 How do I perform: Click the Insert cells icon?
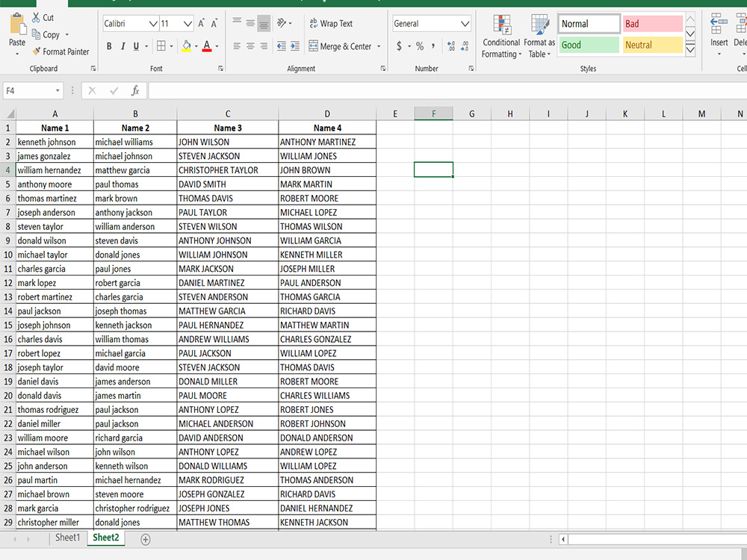(719, 24)
